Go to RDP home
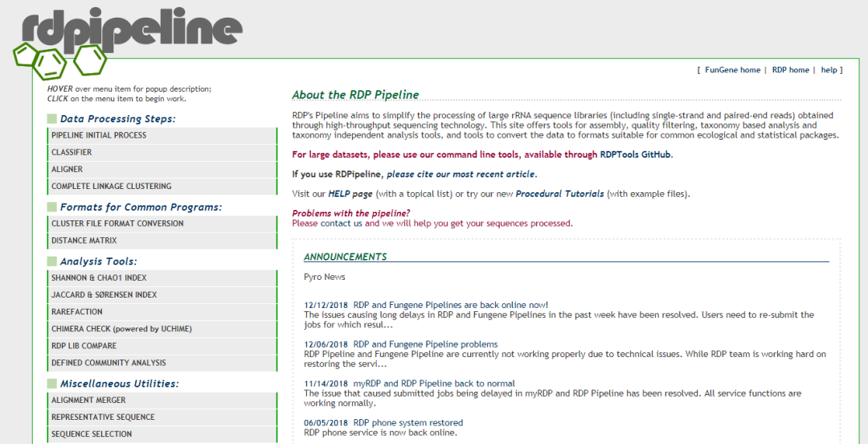 coord(791,70)
